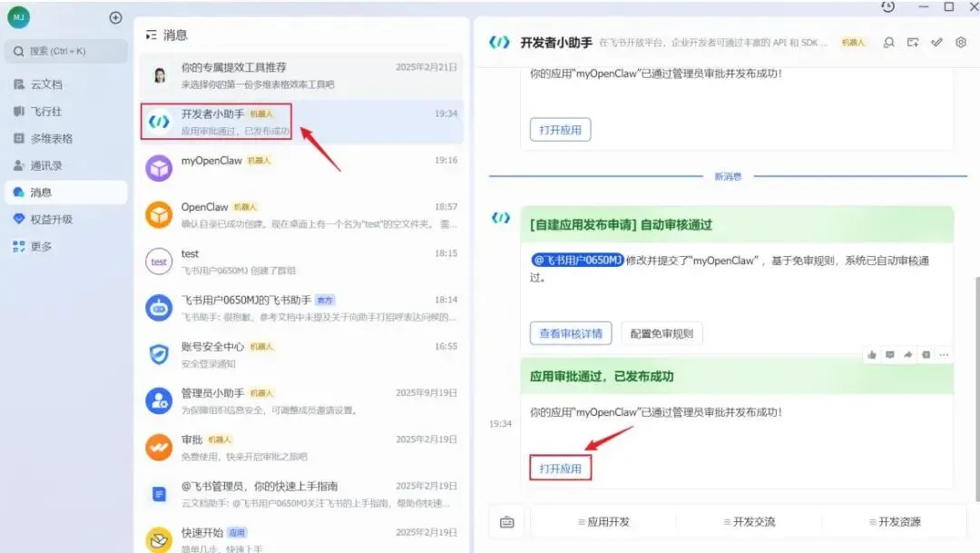The height and width of the screenshot is (553, 980).
Task: Click the bot avatar beside 自建应用发布申请 message
Action: pyautogui.click(x=501, y=218)
